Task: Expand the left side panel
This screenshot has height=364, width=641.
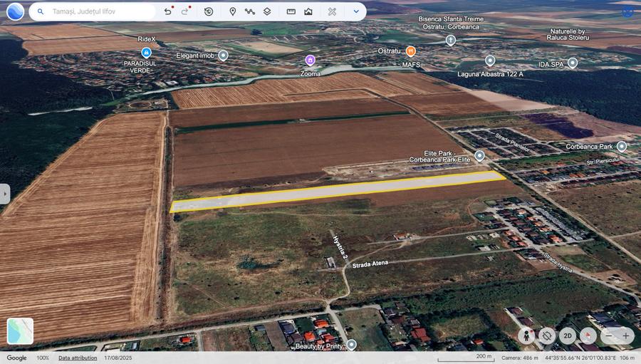Action: (4, 194)
